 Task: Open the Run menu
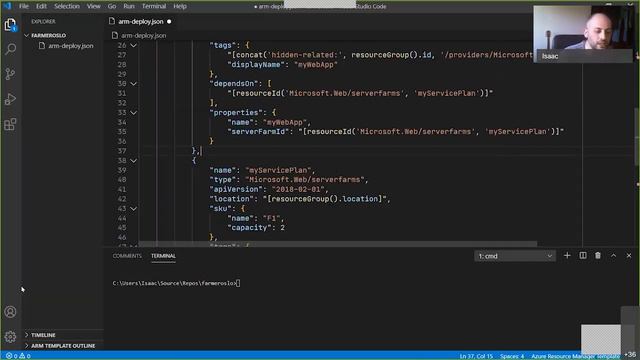(x=129, y=6)
